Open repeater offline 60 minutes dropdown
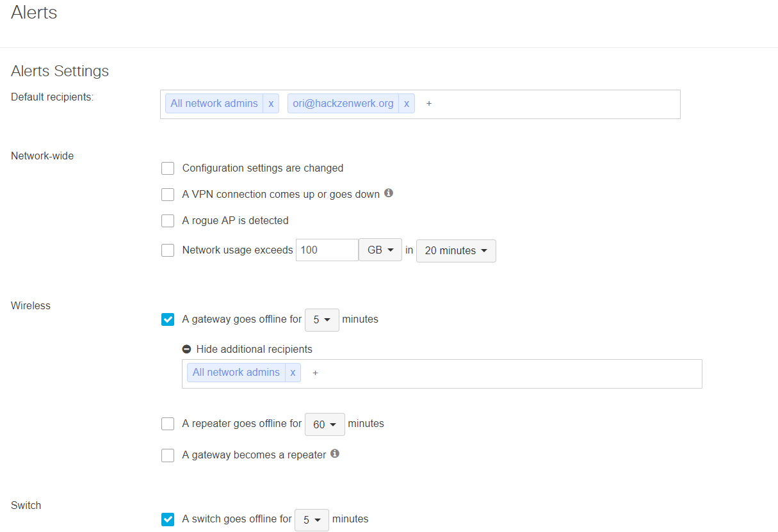Viewport: 778px width, 532px height. (x=325, y=424)
